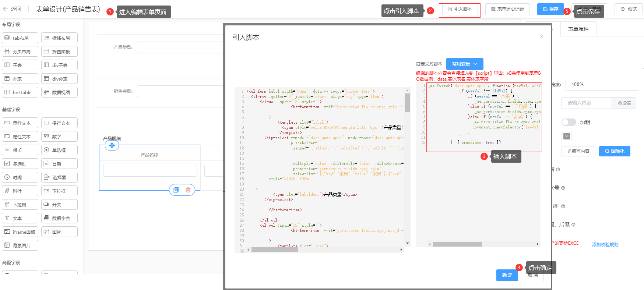Open 表单历史记录 from top toolbar
This screenshot has height=290, width=644.
click(507, 9)
